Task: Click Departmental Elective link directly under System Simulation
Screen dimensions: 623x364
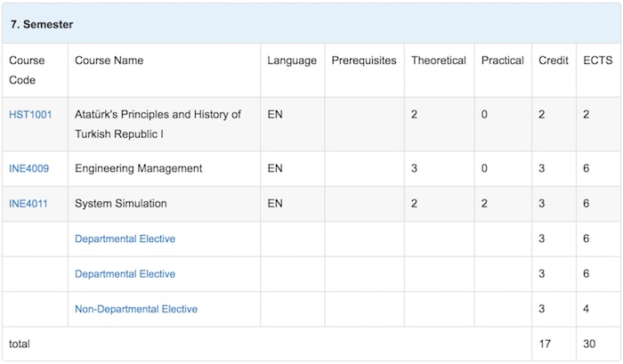Action: 125,239
